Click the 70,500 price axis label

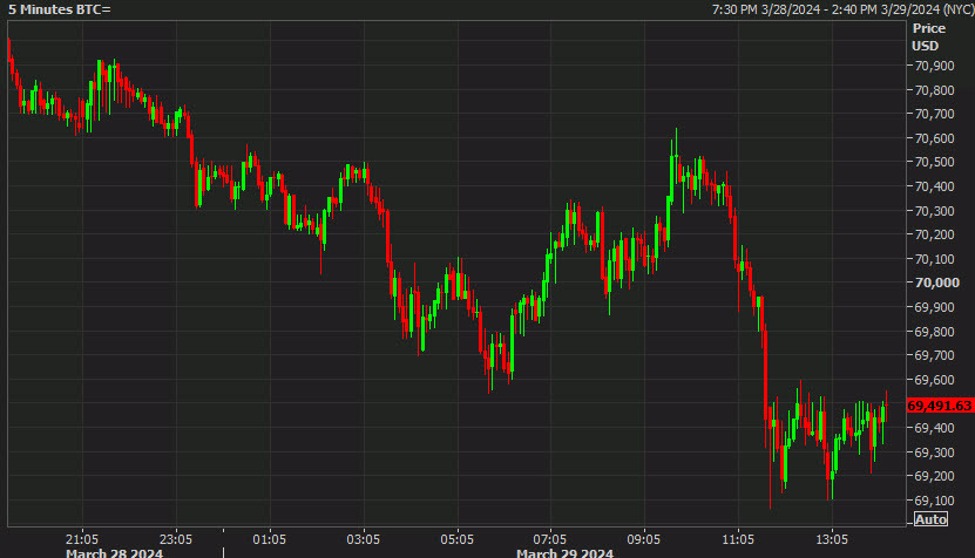933,163
